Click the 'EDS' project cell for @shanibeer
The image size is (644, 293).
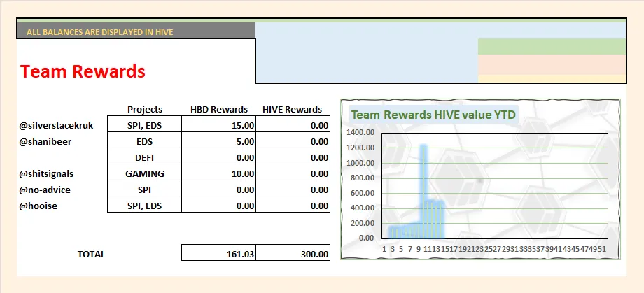pos(145,140)
